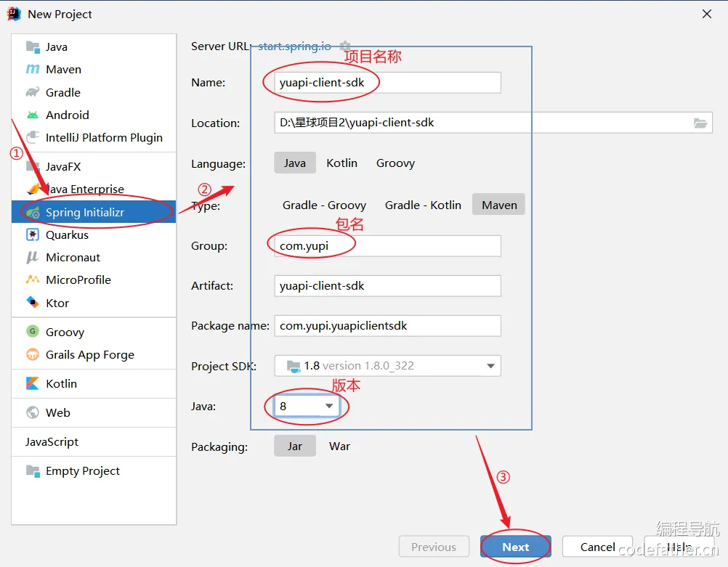Click the Android robot icon
This screenshot has width=728, height=567.
click(33, 115)
